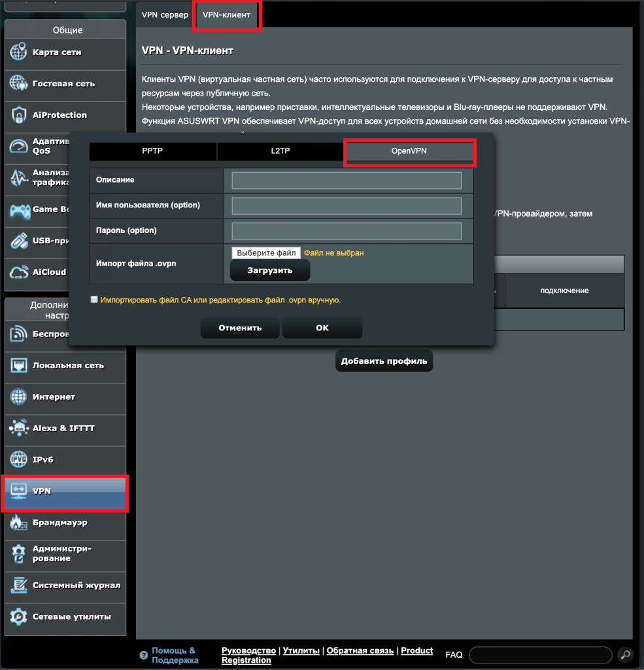This screenshot has height=670, width=644.
Task: Open Firewall via the flame icon
Action: pos(18,523)
